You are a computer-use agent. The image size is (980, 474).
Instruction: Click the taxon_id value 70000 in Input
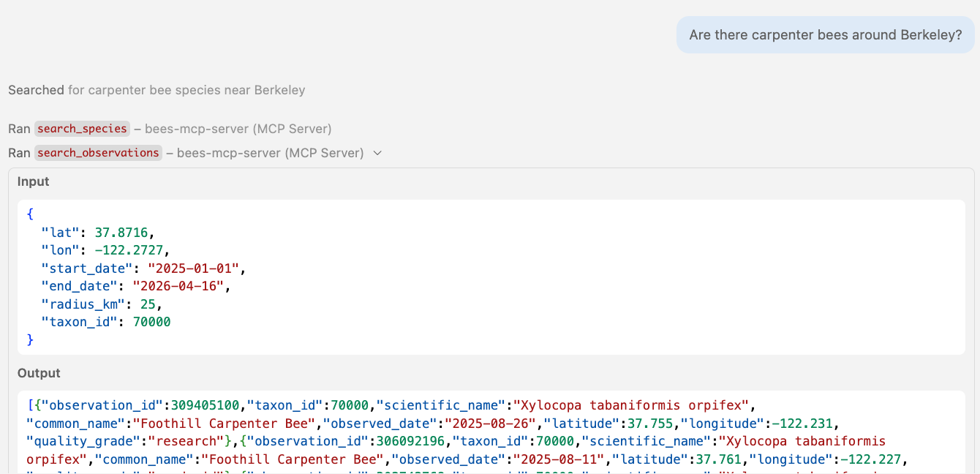[150, 322]
